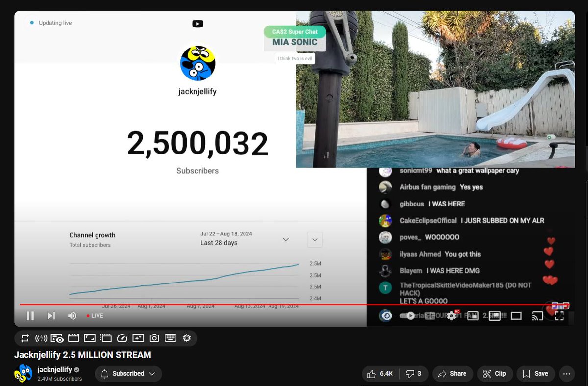Viewport: 588px width, 386px height.
Task: Click the clapperboard icon in extension toolbar
Action: coord(73,338)
